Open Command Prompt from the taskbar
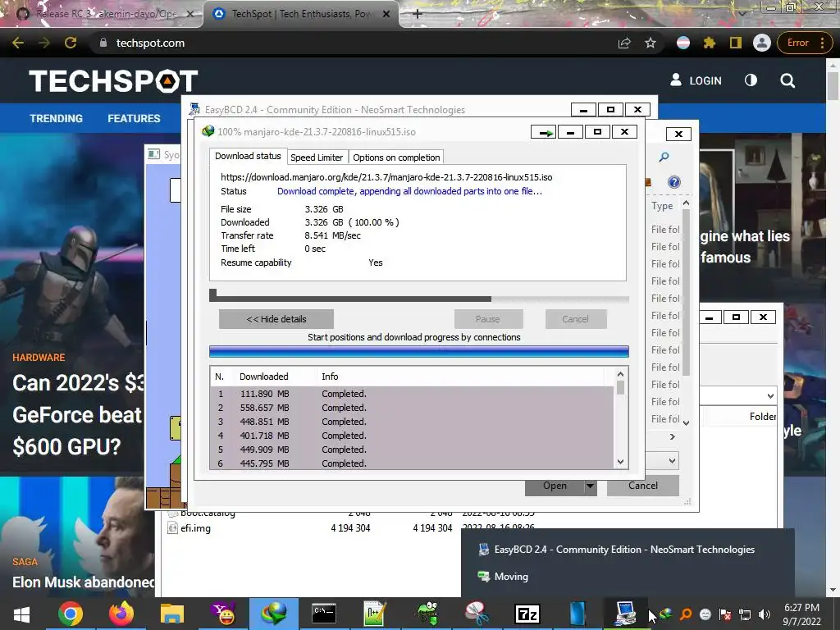This screenshot has width=840, height=630. click(x=324, y=614)
